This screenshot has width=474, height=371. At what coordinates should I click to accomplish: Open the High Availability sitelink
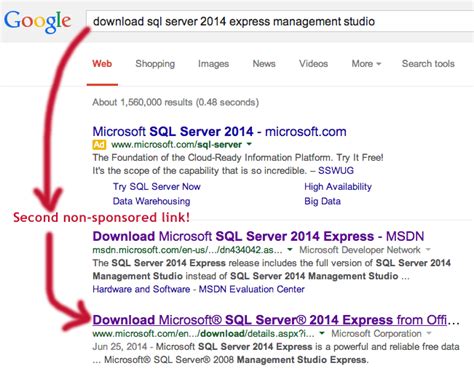[x=338, y=187]
